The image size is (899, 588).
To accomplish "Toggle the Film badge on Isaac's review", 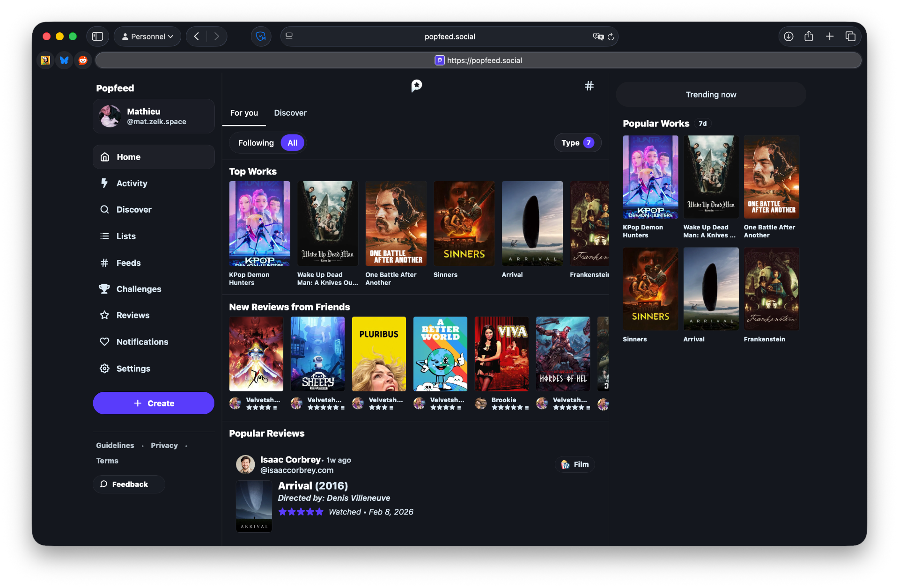I will (x=575, y=464).
